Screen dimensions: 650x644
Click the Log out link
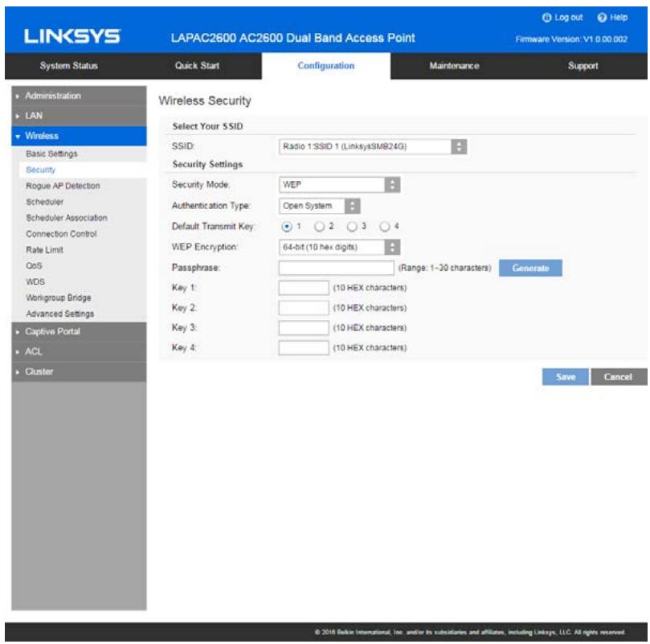568,18
